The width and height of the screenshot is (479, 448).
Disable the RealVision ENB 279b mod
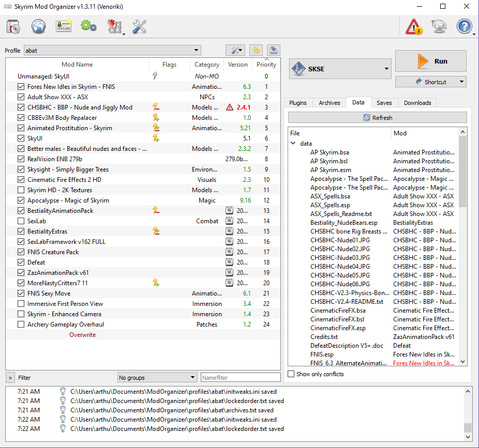point(21,159)
